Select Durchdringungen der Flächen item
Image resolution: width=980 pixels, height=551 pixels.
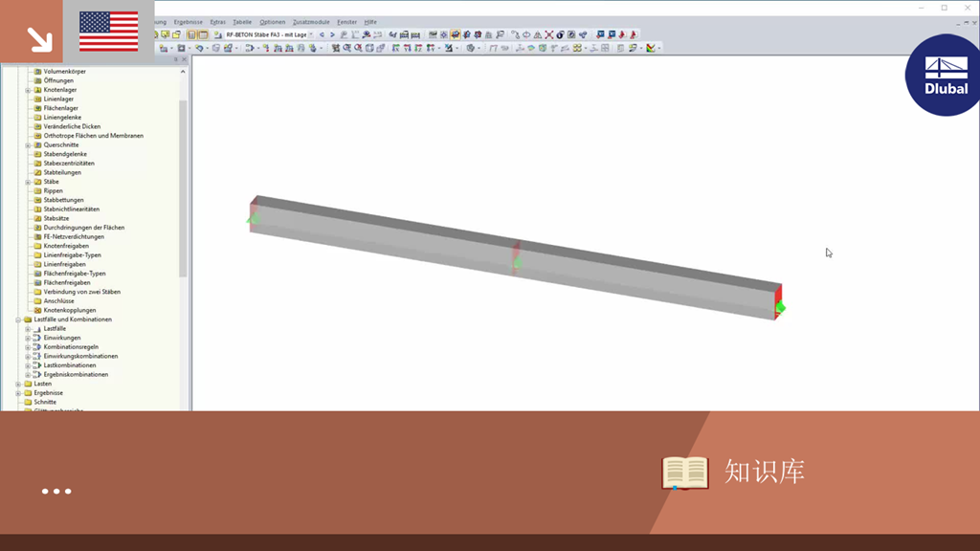tap(84, 228)
